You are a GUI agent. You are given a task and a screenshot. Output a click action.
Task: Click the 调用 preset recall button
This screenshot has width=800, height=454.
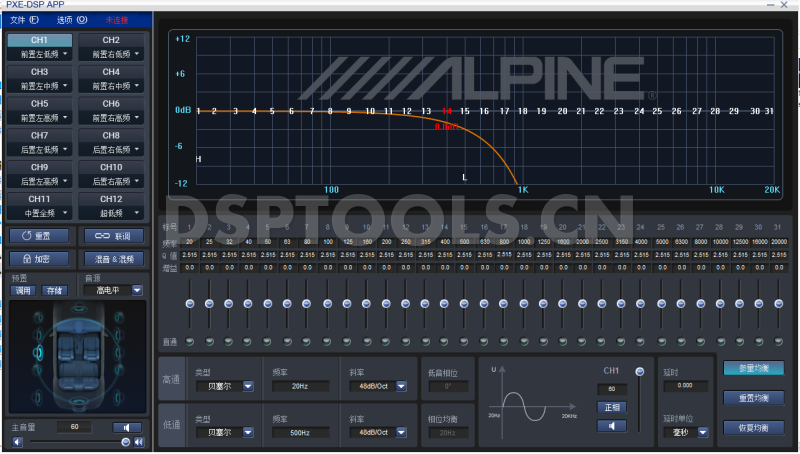click(x=23, y=291)
